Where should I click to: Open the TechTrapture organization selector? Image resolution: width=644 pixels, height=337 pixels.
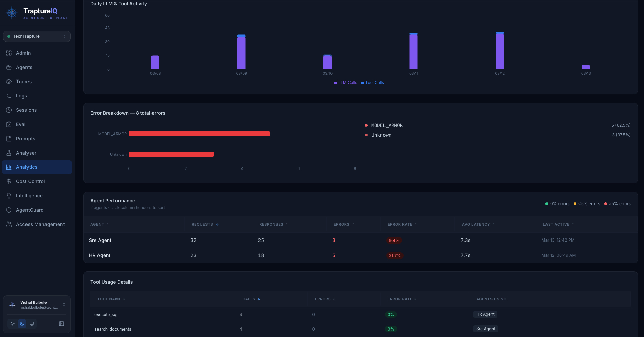pyautogui.click(x=37, y=36)
